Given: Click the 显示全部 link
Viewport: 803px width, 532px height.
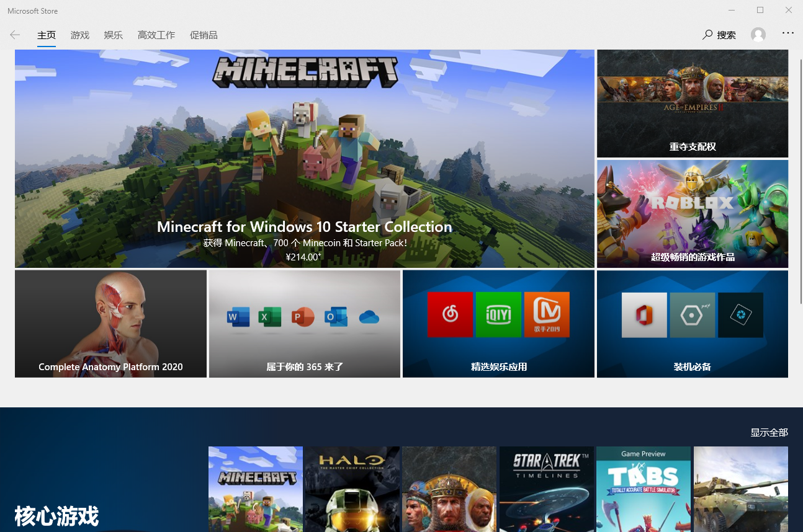Looking at the screenshot, I should click(x=769, y=432).
